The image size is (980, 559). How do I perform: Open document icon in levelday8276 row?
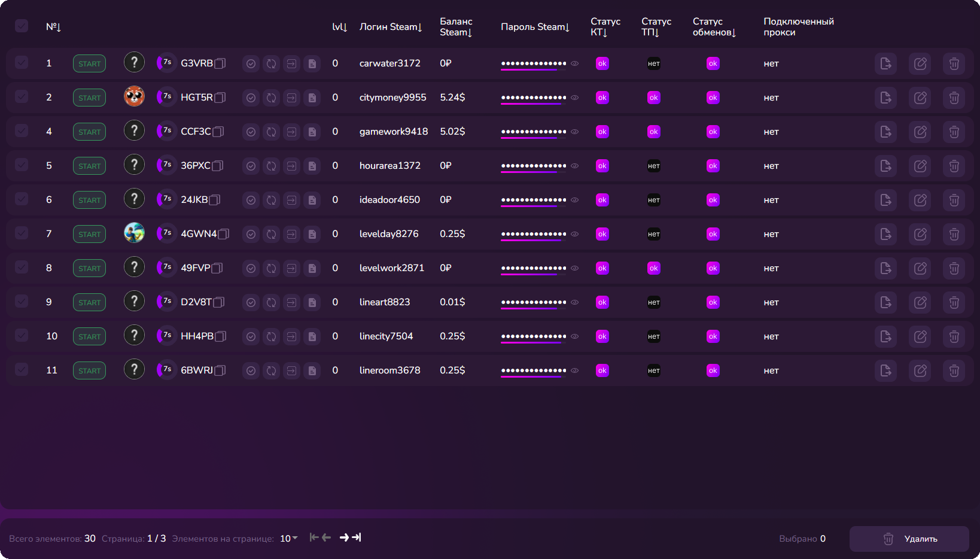coord(312,234)
